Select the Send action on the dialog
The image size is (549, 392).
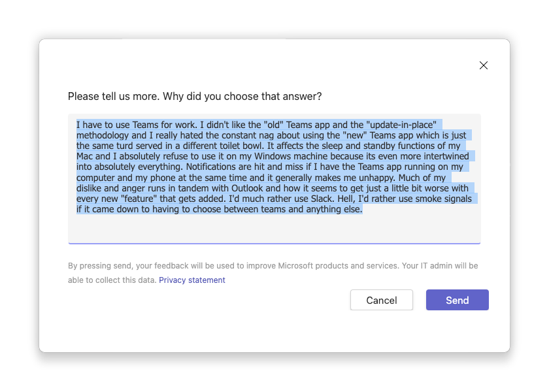pos(457,300)
